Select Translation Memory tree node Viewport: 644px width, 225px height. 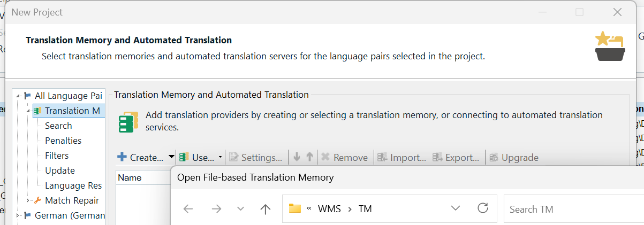coord(72,111)
